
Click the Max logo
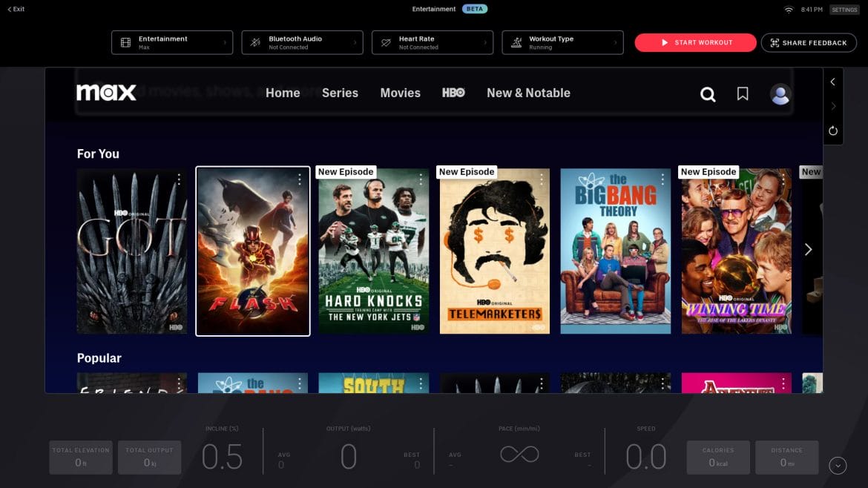(x=106, y=93)
